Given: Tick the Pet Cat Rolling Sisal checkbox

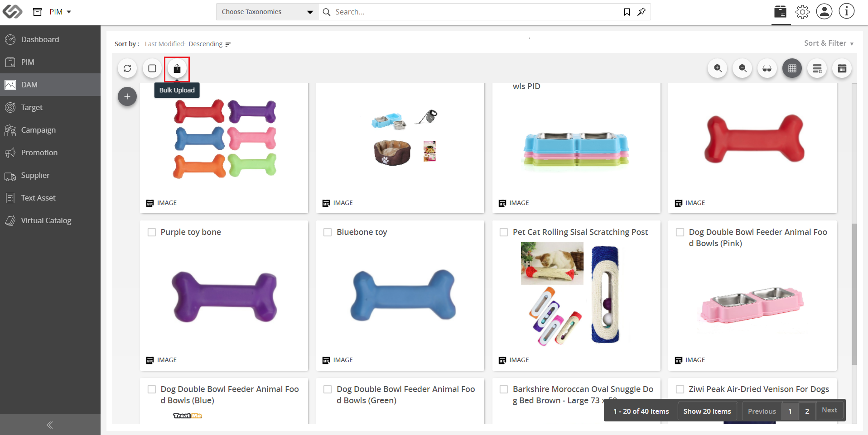Looking at the screenshot, I should (504, 232).
